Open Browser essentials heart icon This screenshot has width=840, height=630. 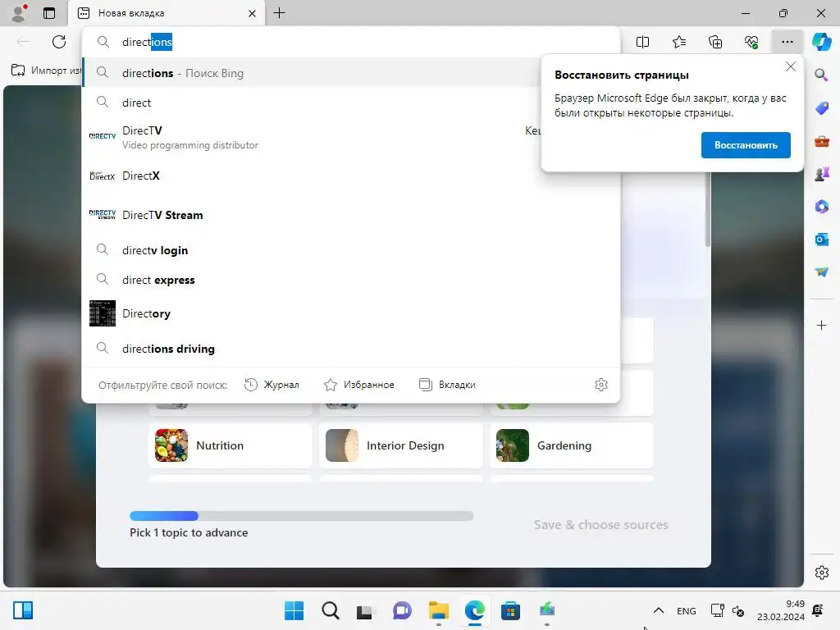pos(751,42)
